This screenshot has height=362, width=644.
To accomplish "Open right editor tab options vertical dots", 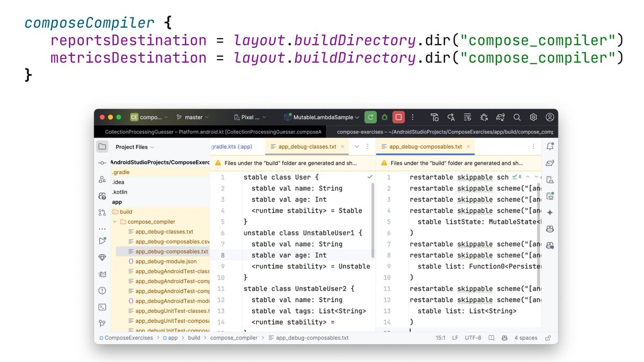I will point(533,147).
